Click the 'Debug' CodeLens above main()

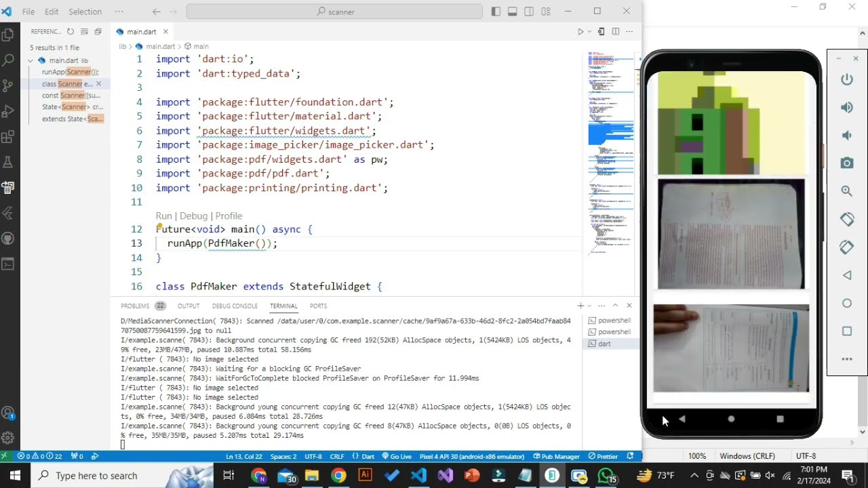coord(194,216)
